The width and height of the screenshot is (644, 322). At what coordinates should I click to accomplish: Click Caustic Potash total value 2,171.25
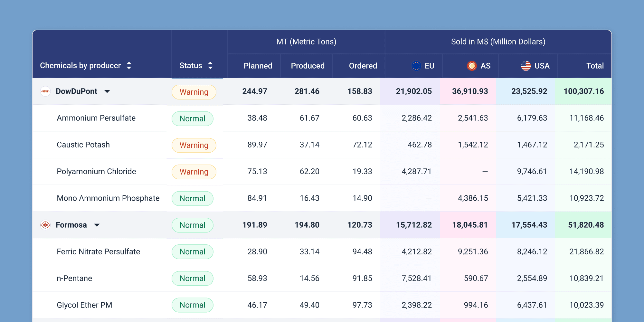click(589, 145)
